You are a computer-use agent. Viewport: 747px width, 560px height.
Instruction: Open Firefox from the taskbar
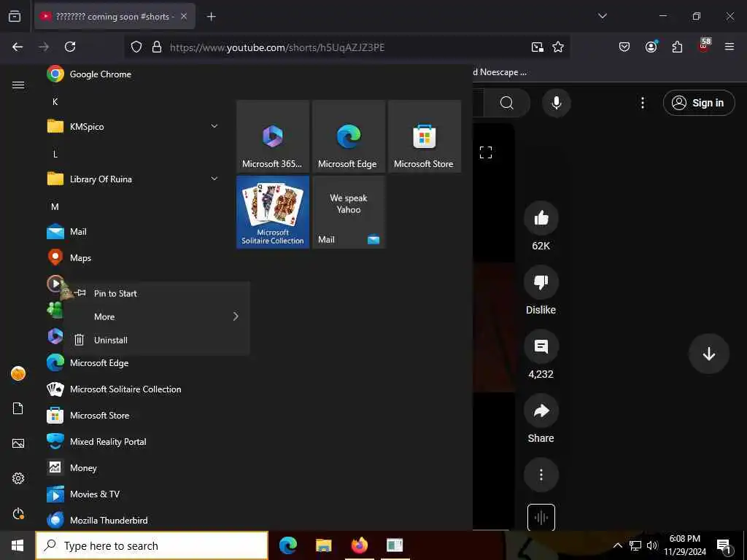pyautogui.click(x=359, y=545)
